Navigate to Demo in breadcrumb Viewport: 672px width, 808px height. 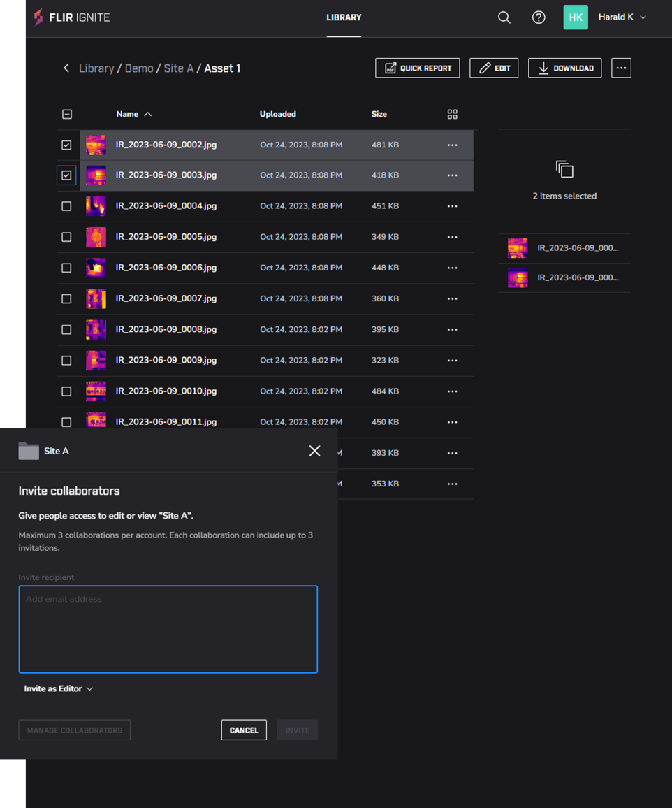point(139,68)
